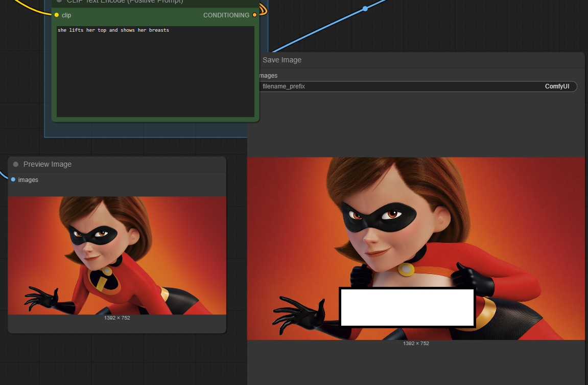Click the 1392 × 752 label under Save Image
The height and width of the screenshot is (385, 588).
[x=416, y=344]
